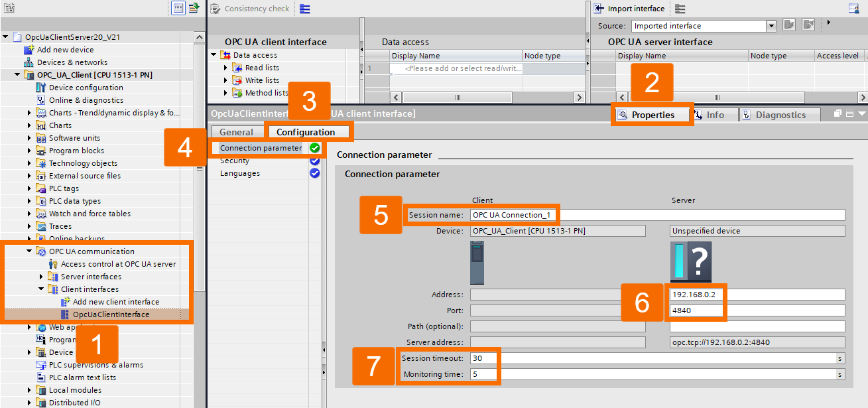Select the Watch and force tables item
This screenshot has height=408, width=868.
(90, 214)
